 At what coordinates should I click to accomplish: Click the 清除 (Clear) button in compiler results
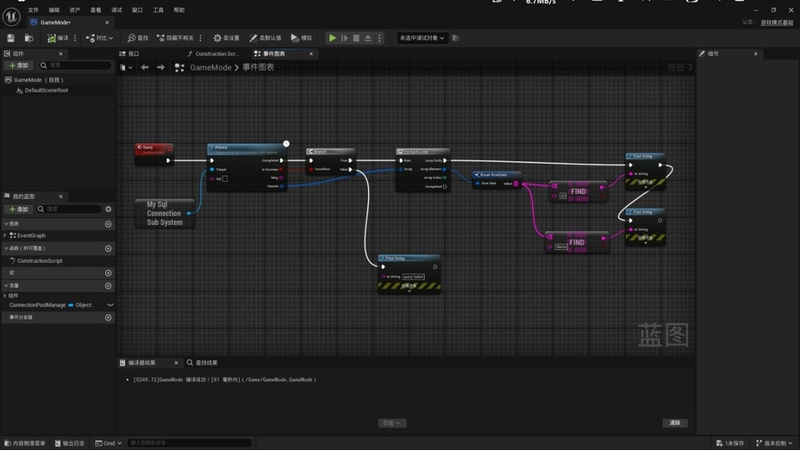675,423
